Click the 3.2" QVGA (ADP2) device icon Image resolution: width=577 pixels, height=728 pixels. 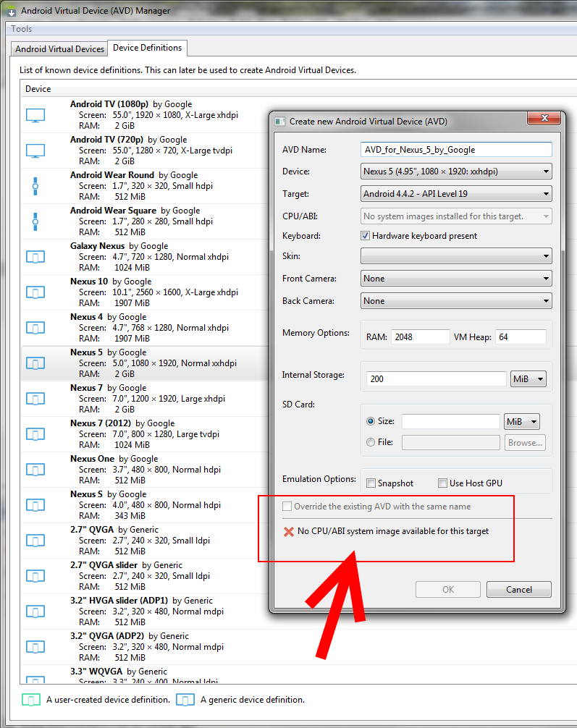coord(35,647)
